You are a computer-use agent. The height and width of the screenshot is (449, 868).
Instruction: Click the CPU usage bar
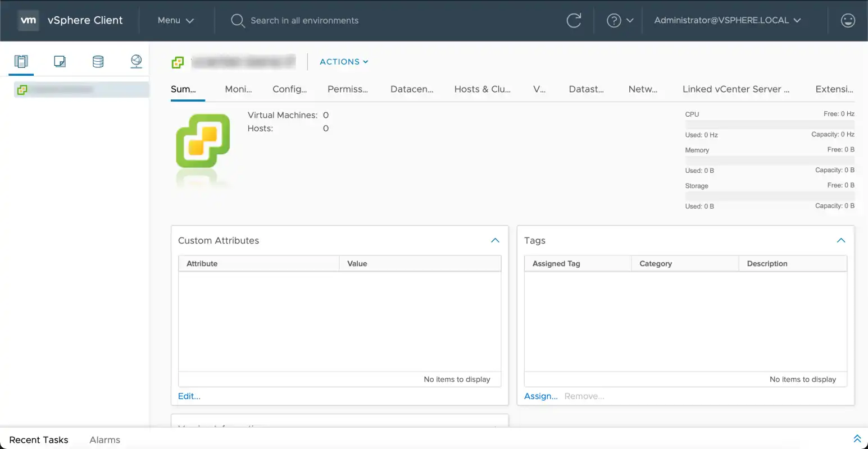[770, 125]
